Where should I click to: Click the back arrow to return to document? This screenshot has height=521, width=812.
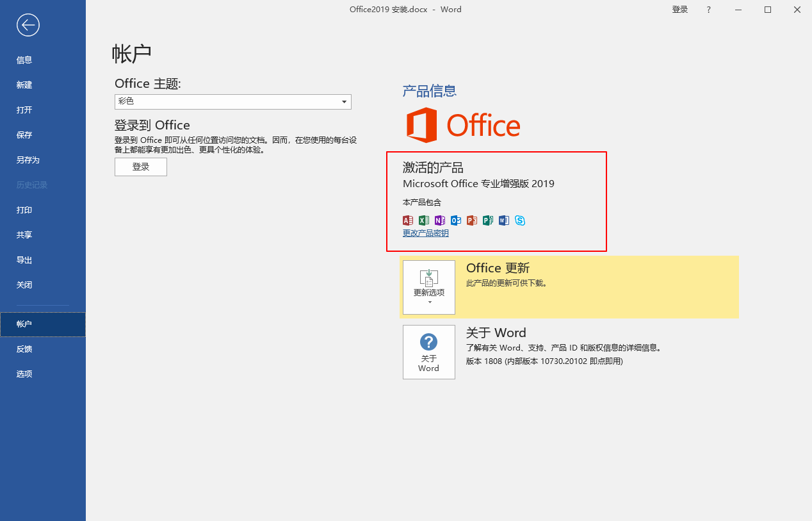29,25
